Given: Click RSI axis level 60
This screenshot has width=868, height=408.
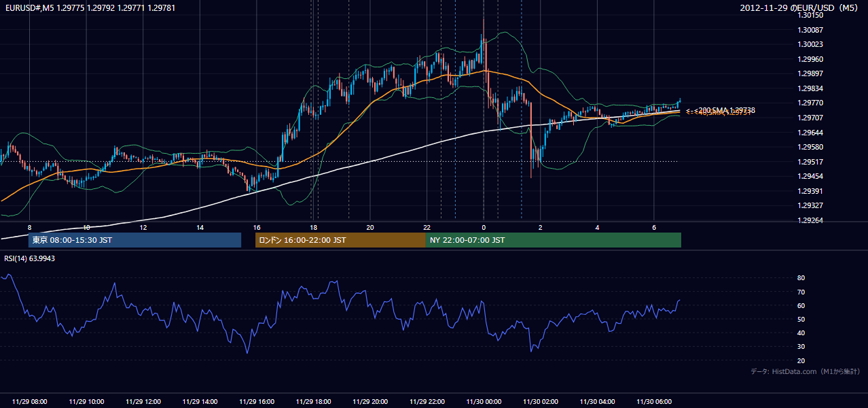Looking at the screenshot, I should (x=801, y=305).
